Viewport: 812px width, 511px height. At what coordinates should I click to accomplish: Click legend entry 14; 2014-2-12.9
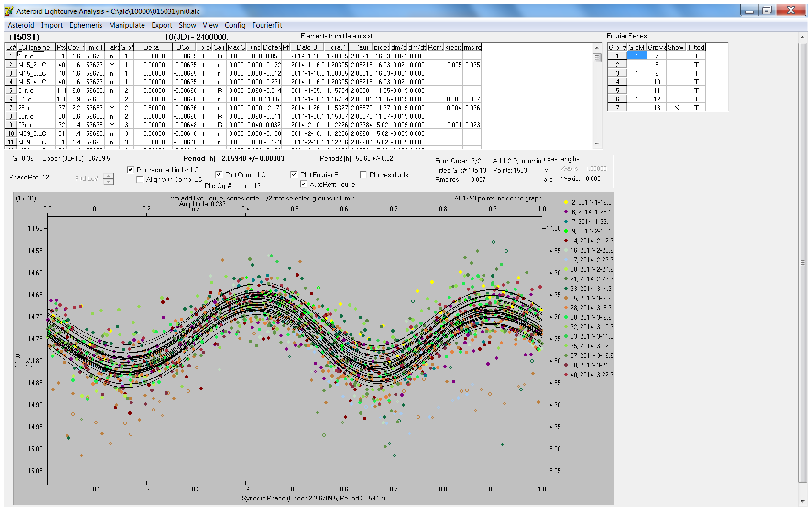coord(588,241)
